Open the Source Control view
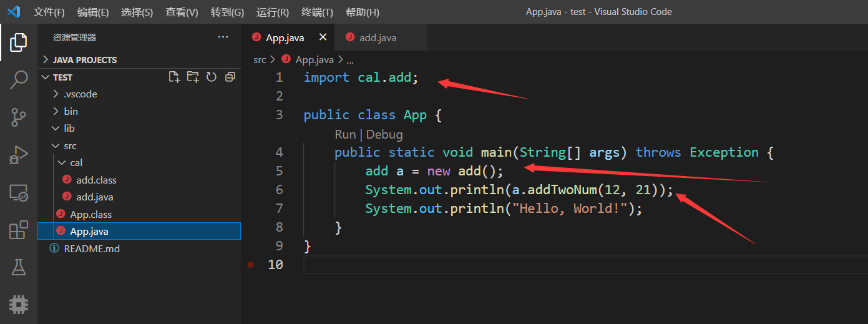Viewport: 868px width, 324px height. (19, 117)
